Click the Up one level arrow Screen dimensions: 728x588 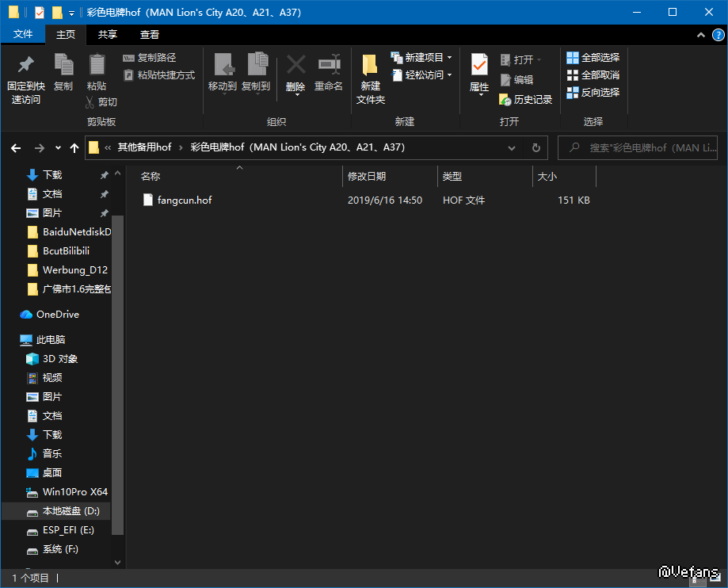coord(74,147)
